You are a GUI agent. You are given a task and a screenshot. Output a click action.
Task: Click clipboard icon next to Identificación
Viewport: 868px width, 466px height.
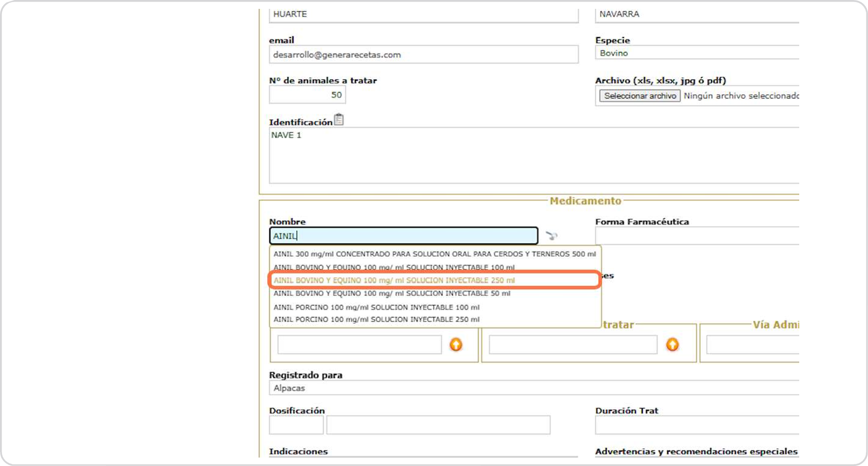click(x=339, y=120)
